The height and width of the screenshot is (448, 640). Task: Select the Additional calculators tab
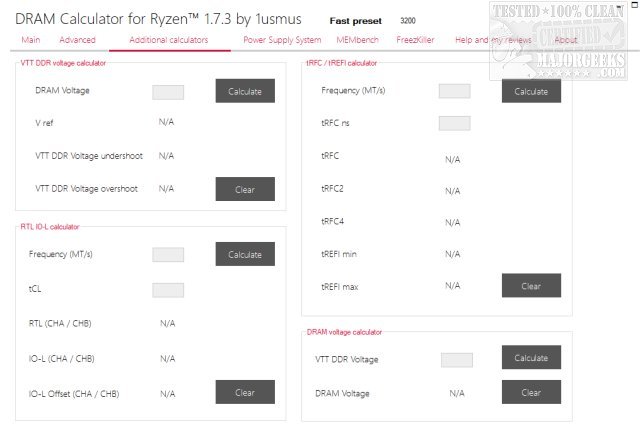(x=169, y=40)
